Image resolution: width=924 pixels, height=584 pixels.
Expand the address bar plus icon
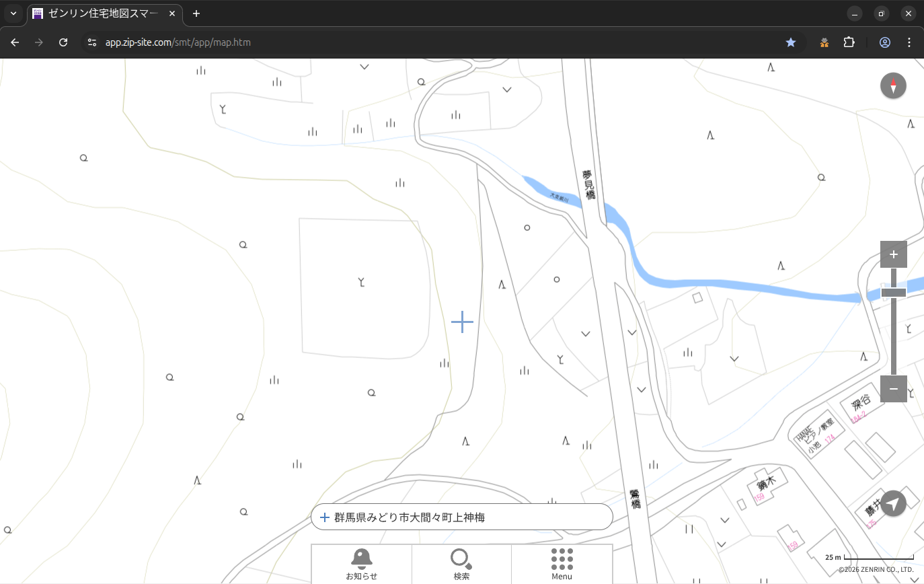325,517
